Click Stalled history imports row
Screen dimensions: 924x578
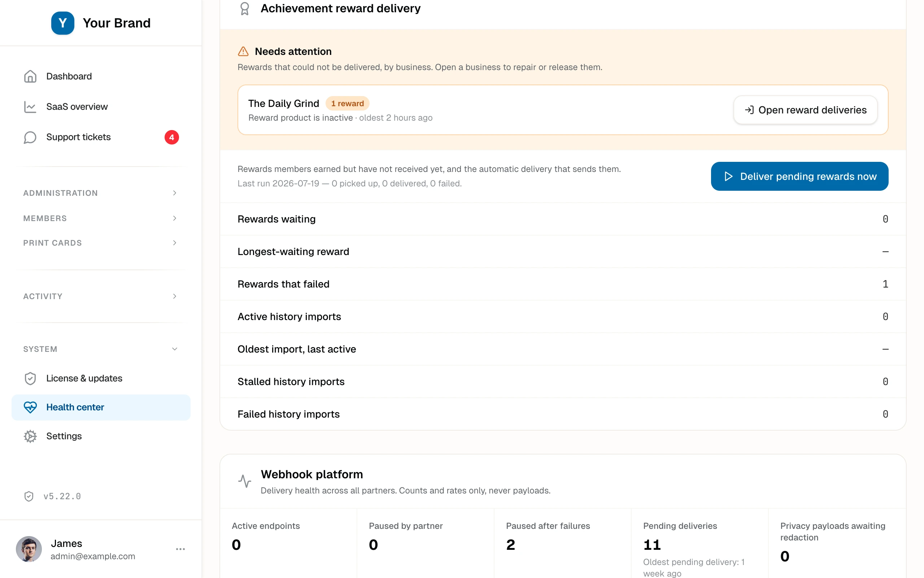pyautogui.click(x=563, y=381)
